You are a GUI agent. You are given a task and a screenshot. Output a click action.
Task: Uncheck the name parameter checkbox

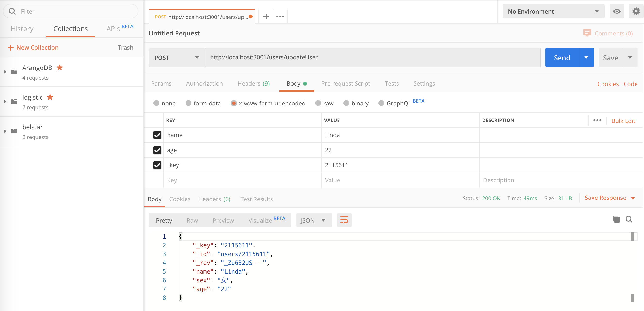click(x=157, y=135)
